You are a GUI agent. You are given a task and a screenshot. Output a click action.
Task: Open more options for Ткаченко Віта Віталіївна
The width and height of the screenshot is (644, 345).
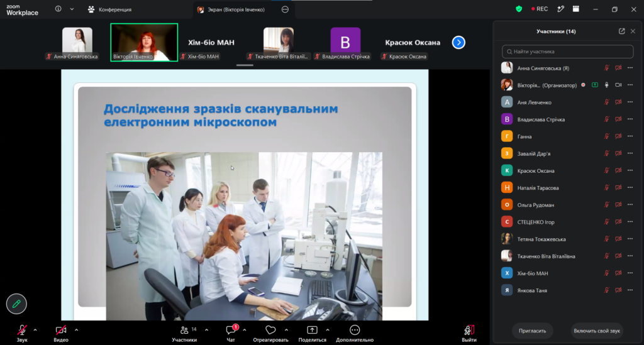(x=630, y=256)
